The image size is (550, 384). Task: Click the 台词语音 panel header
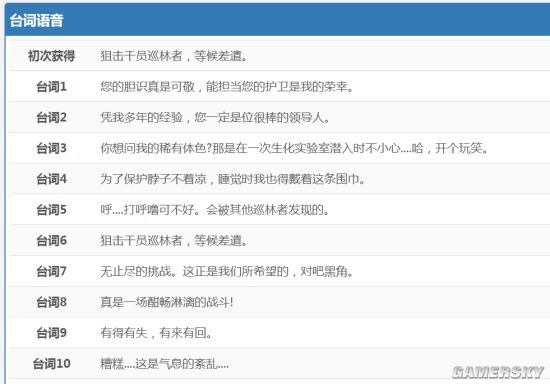277,20
